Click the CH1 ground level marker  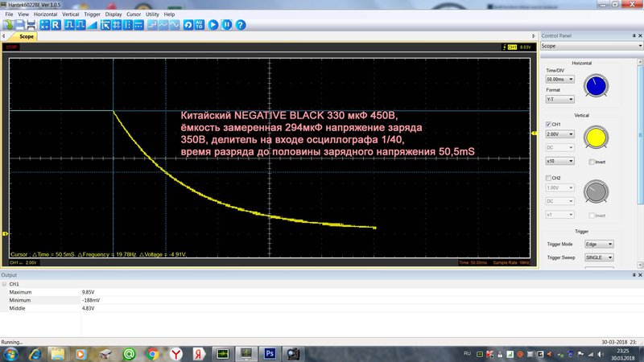coord(5,233)
